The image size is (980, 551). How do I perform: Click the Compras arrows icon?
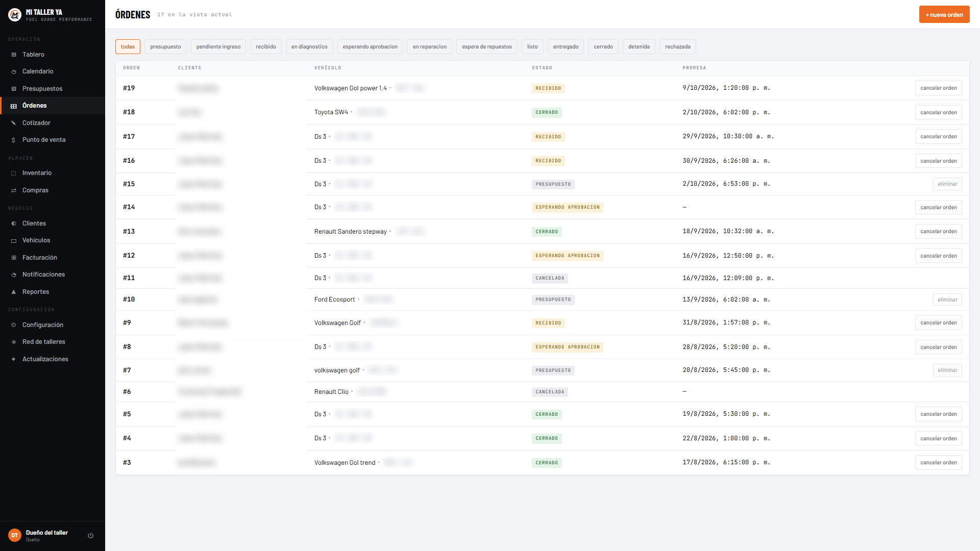pyautogui.click(x=14, y=190)
